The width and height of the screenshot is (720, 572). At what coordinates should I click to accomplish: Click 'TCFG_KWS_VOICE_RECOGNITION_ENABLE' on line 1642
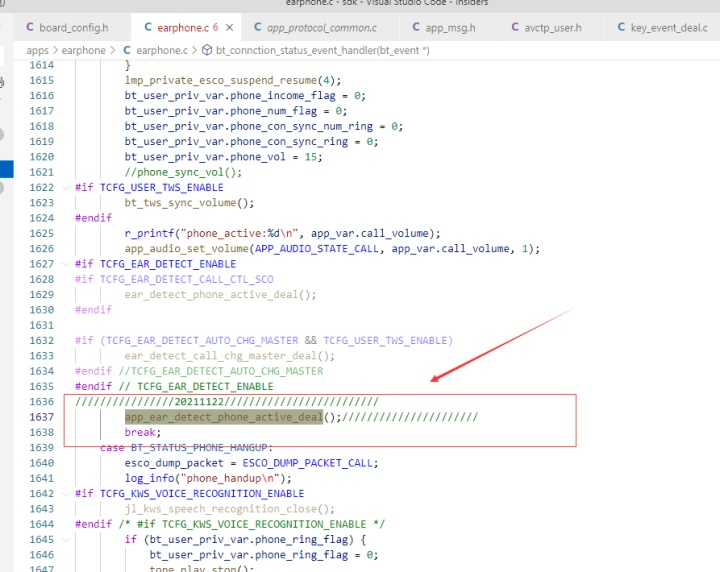click(202, 493)
